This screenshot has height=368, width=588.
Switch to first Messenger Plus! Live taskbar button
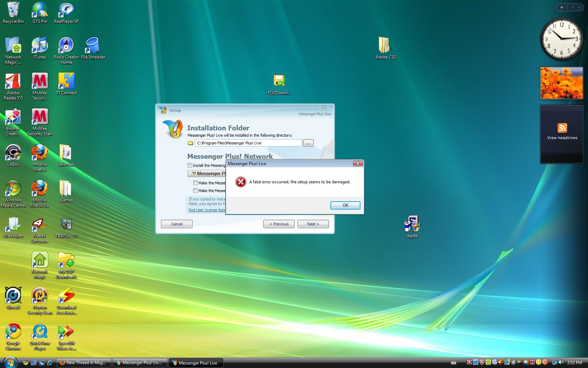click(x=140, y=363)
